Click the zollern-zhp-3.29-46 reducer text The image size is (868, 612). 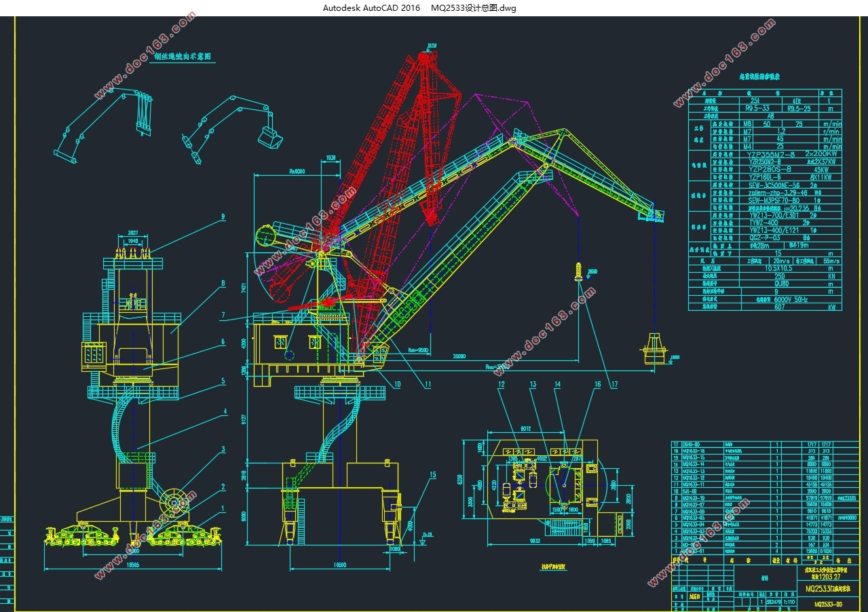point(778,193)
